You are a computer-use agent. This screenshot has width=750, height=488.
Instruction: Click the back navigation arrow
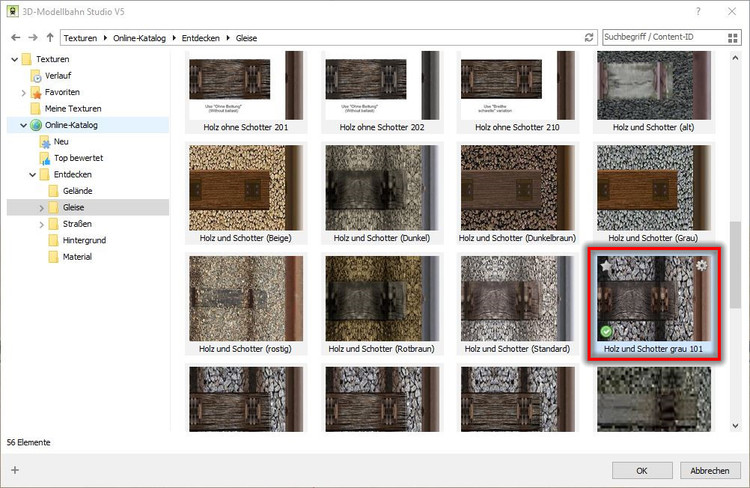coord(14,37)
